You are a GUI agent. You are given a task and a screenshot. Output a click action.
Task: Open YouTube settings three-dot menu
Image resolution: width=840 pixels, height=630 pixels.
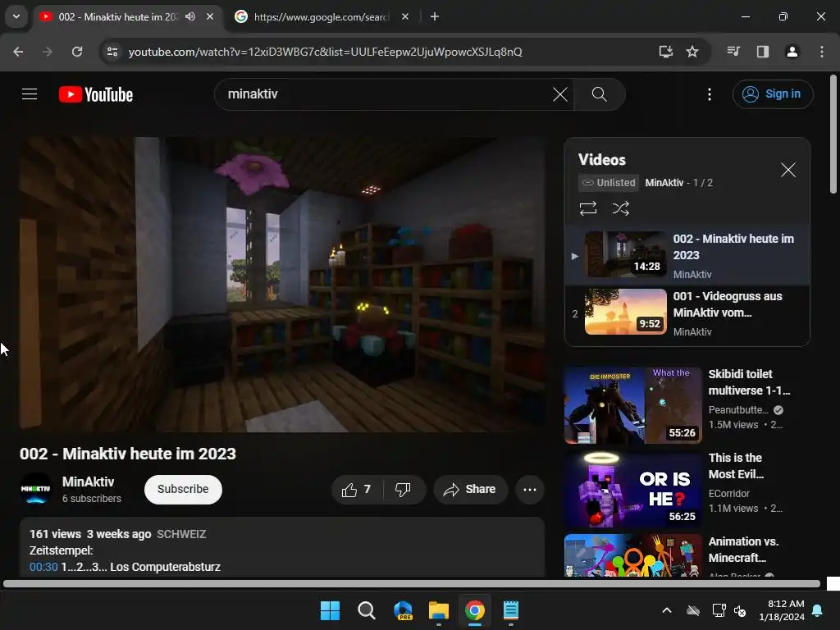click(x=710, y=94)
